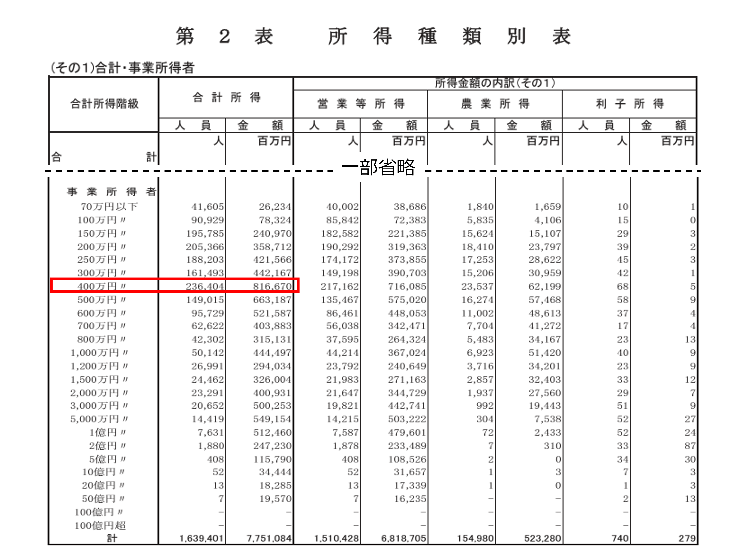Screen dimensions: 746x560
Task: Select the 100億円超 row label
Action: point(100,526)
